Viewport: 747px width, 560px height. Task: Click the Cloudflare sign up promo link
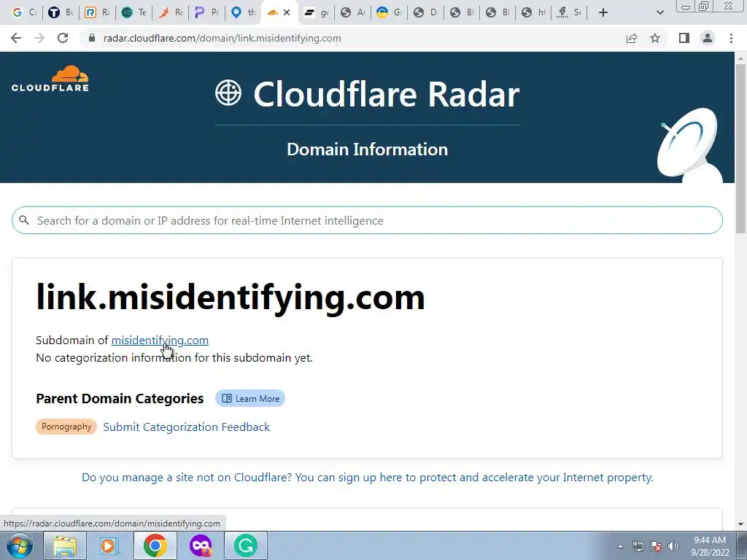pyautogui.click(x=368, y=477)
